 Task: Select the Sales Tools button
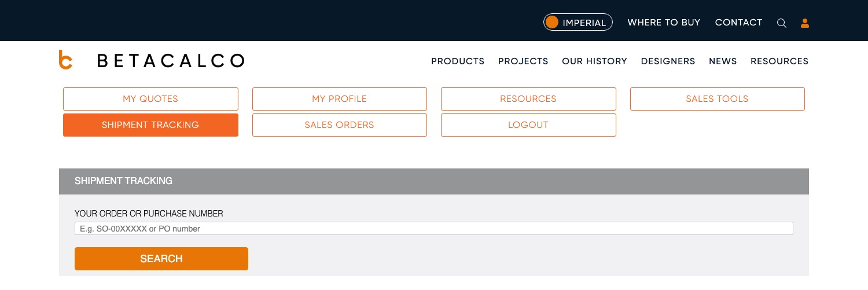[x=718, y=99]
